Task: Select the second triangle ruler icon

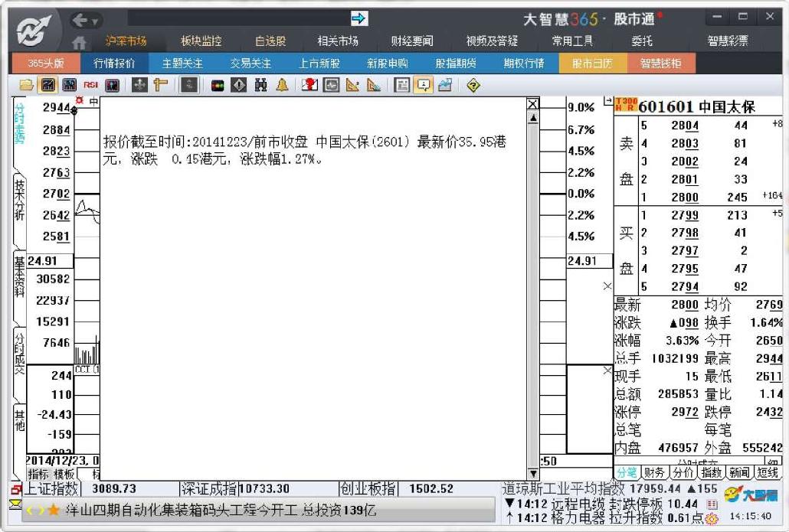Action: (374, 85)
